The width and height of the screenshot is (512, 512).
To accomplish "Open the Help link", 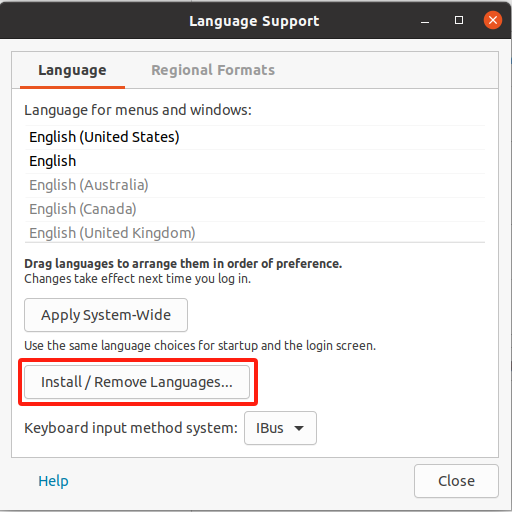I will click(53, 481).
